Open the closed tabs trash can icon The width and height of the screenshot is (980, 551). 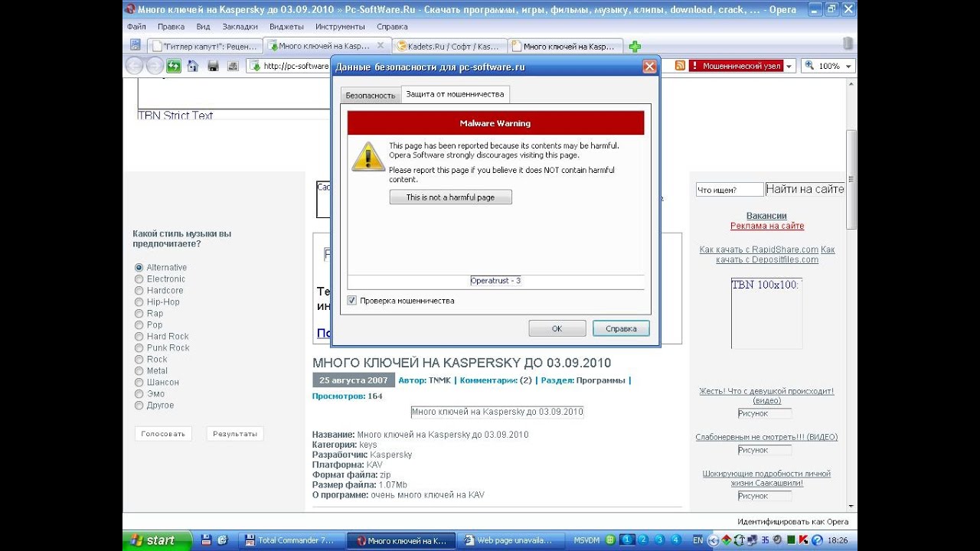(x=848, y=44)
